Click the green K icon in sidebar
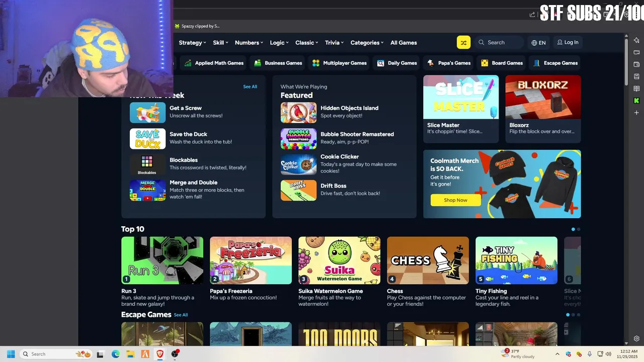Viewport: 644px width, 362px height. [636, 101]
